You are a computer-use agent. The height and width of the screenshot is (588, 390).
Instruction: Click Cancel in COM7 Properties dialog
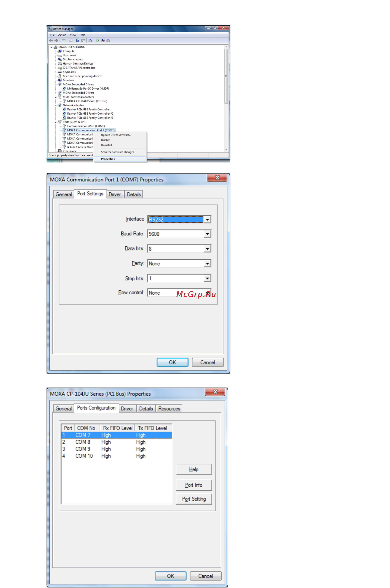208,362
